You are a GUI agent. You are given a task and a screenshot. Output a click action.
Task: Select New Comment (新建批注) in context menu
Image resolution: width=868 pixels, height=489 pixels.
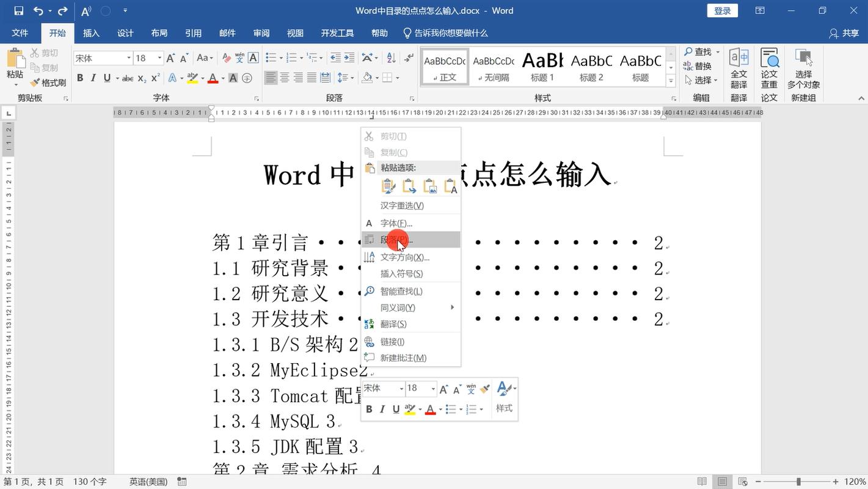point(411,358)
